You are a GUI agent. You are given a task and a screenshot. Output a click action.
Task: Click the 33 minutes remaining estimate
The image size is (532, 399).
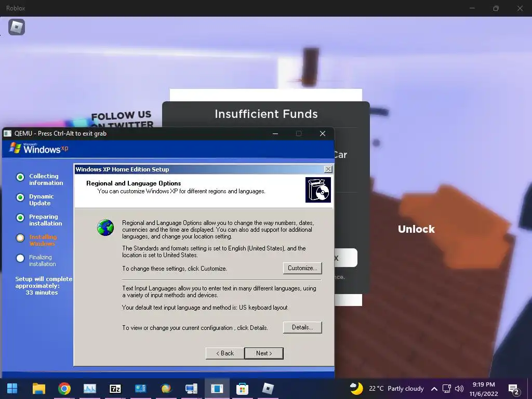pyautogui.click(x=42, y=292)
